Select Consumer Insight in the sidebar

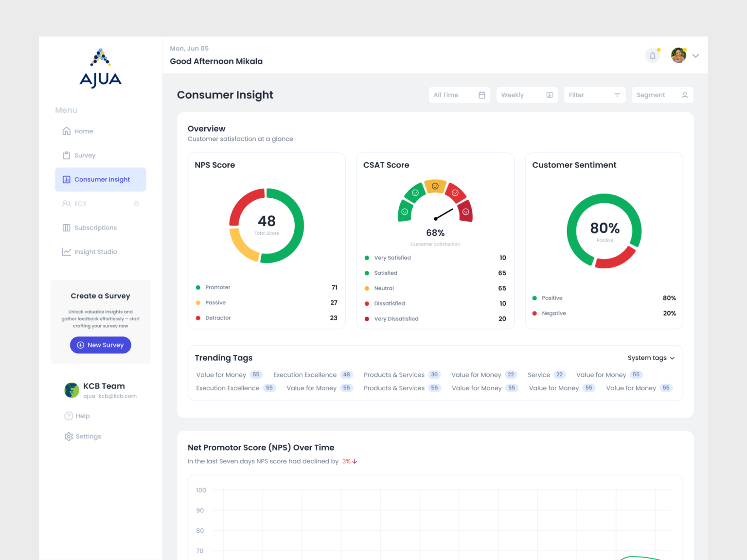point(101,179)
